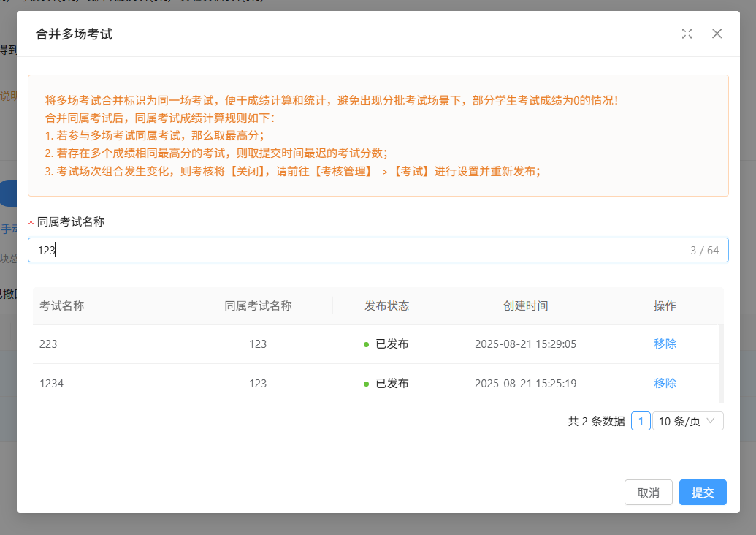This screenshot has width=756, height=535.
Task: Click 移除 for exam 223
Action: 665,344
